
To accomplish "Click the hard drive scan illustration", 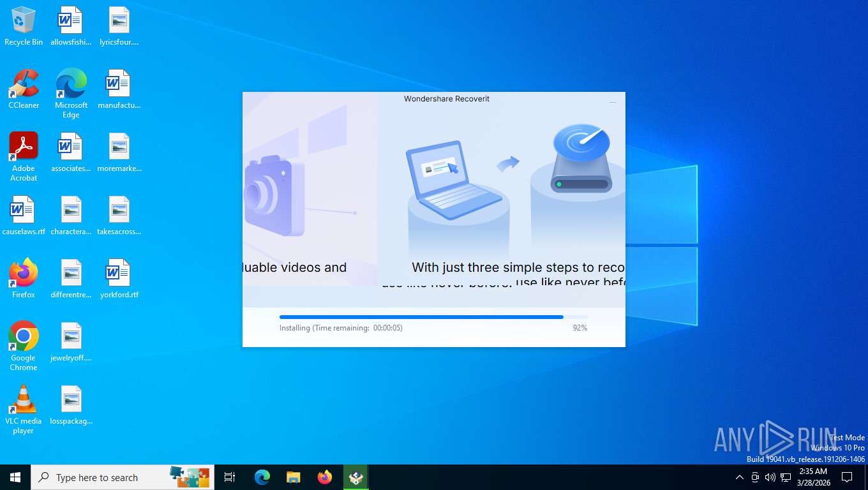I will pyautogui.click(x=581, y=158).
